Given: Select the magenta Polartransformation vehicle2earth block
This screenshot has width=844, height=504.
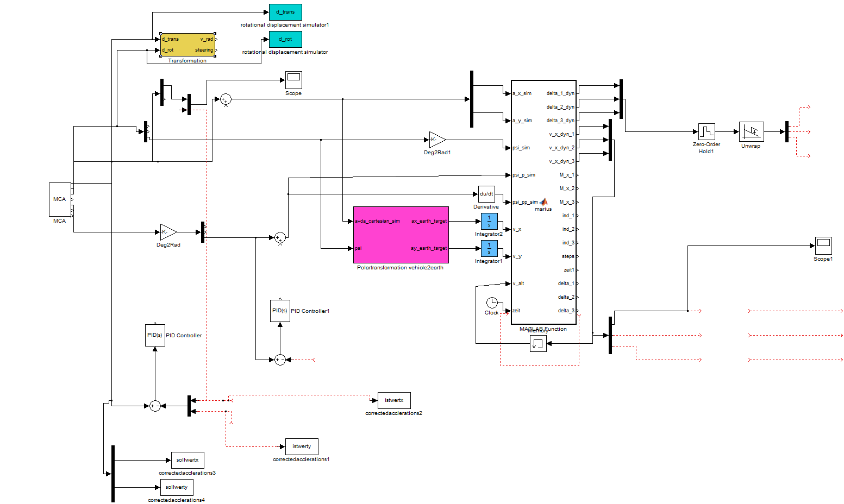Looking at the screenshot, I should tap(401, 235).
